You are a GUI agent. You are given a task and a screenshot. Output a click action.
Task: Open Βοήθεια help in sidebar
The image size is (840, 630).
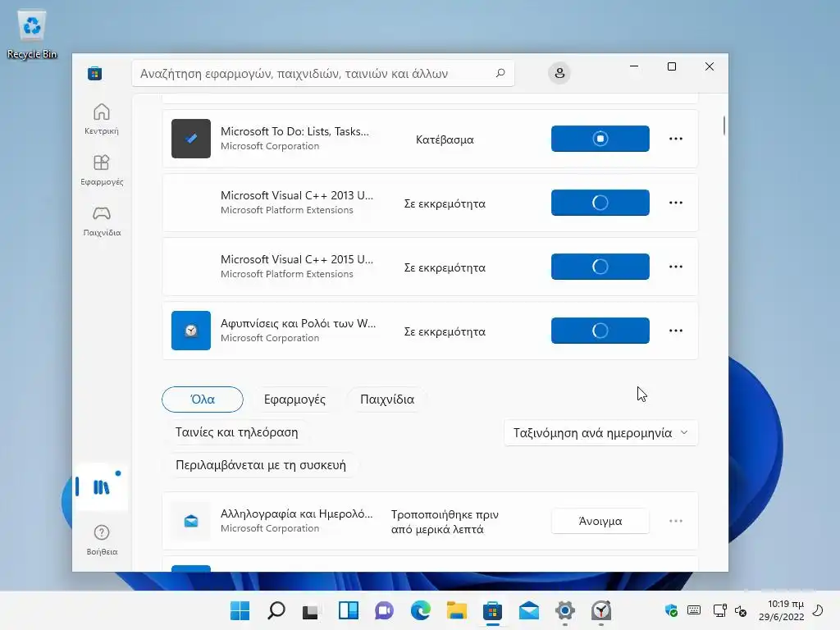tap(101, 540)
